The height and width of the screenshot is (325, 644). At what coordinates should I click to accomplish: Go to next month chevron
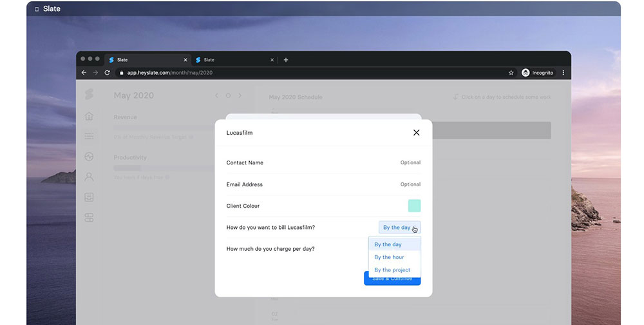click(240, 95)
